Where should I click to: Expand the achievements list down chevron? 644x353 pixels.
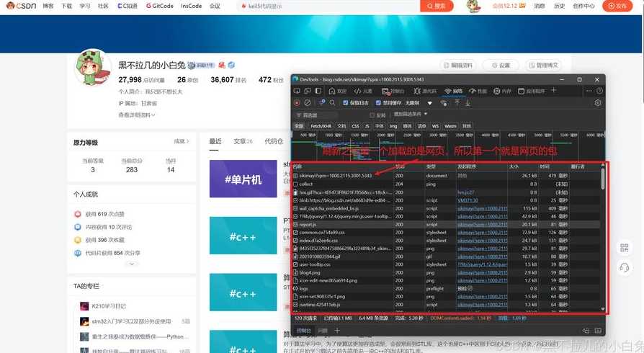131,264
